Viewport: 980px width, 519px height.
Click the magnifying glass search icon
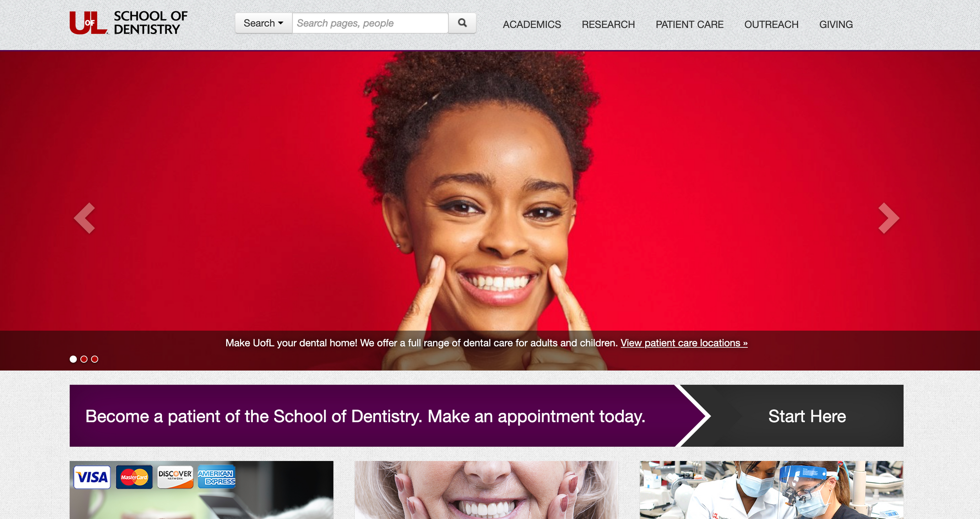(x=462, y=23)
